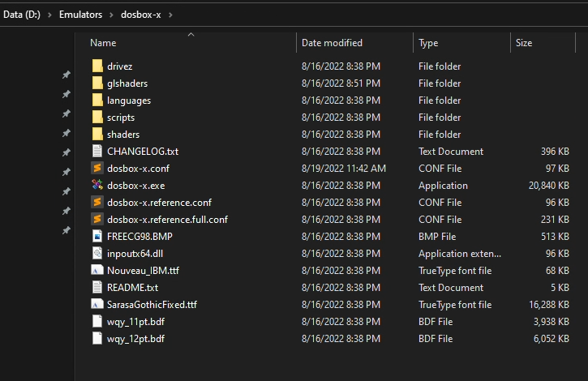Click the pin icon beside CHANGELOG.txt row

click(66, 152)
